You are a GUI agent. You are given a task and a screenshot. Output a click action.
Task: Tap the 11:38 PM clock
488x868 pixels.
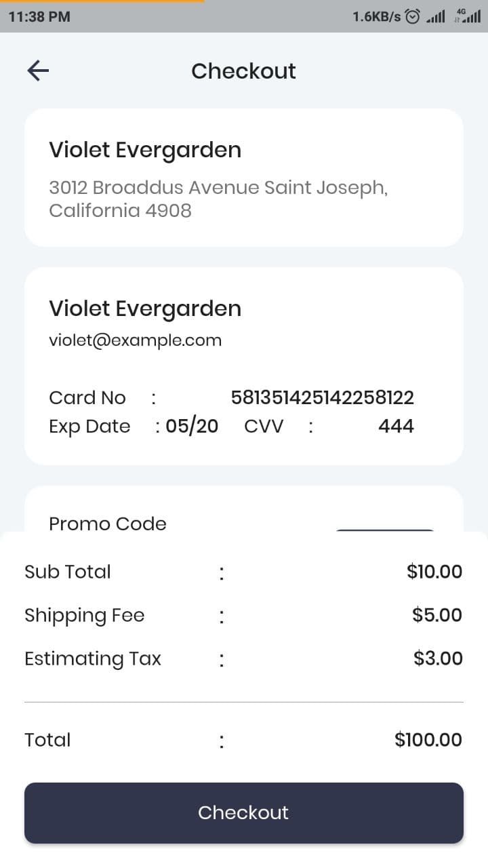pos(39,16)
